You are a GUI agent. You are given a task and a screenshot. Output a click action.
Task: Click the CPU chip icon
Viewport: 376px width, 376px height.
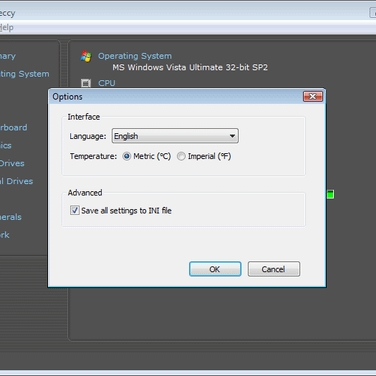[86, 83]
